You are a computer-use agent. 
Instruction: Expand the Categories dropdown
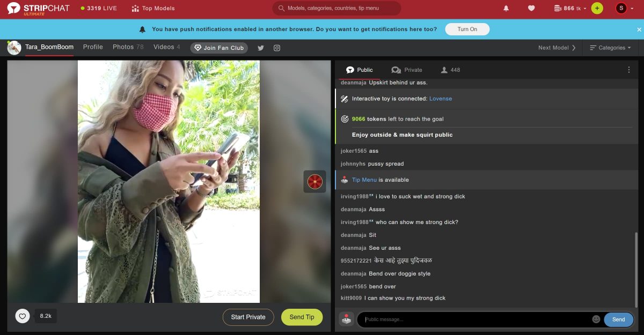610,48
